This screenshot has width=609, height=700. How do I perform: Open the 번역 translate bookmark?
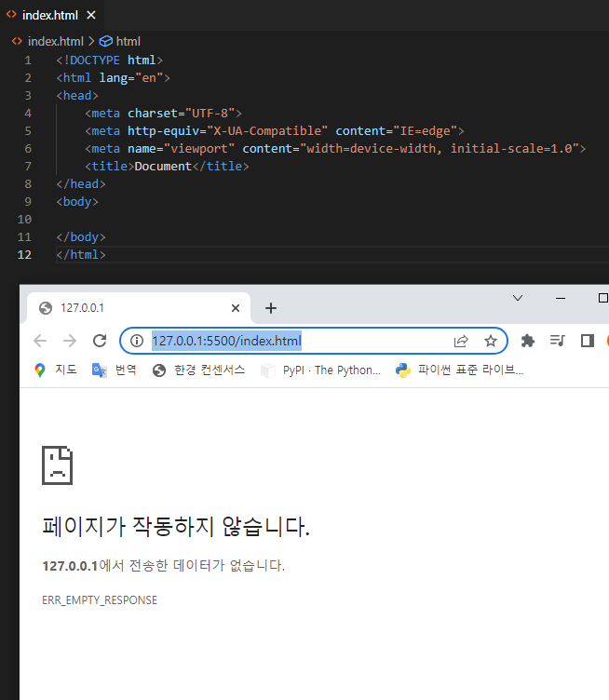(x=115, y=370)
